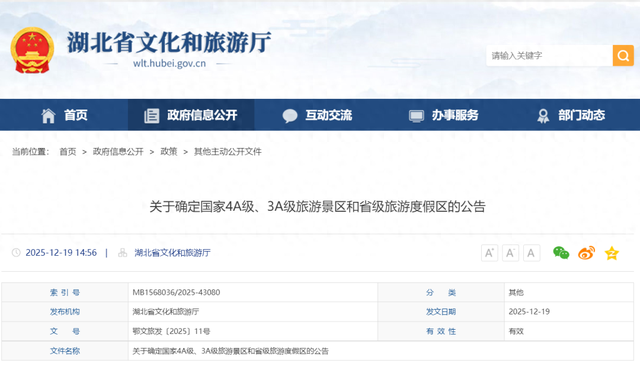Click the yellow star favorite icon
640x370 pixels.
tap(611, 253)
